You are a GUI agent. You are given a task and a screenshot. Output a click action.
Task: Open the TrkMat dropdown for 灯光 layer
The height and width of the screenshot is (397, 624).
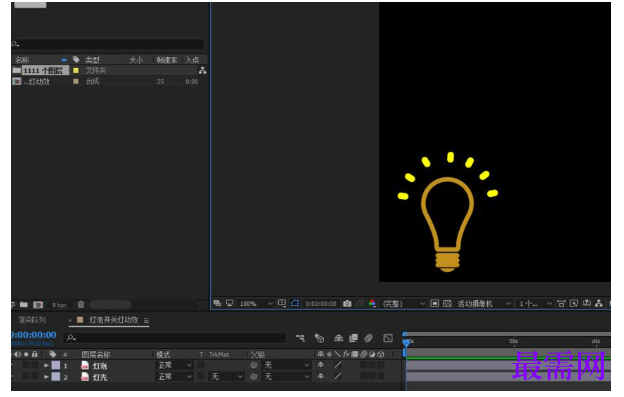(226, 376)
